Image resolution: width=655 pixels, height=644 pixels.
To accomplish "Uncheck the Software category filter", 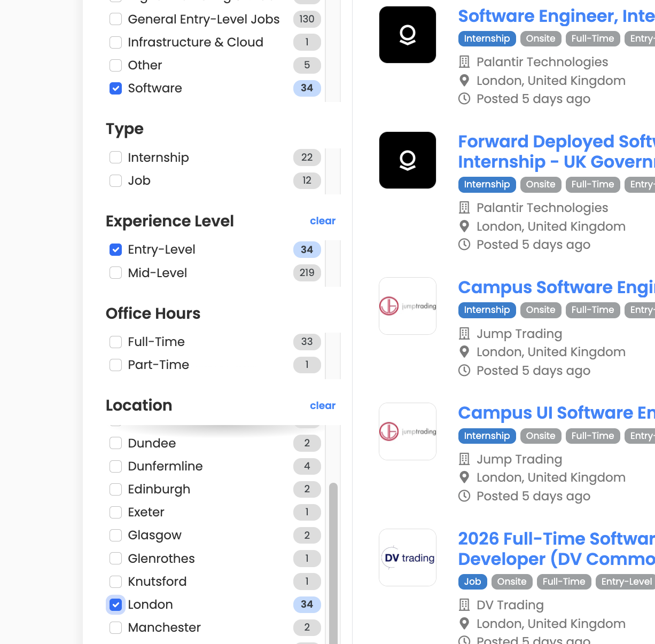I will [x=115, y=88].
